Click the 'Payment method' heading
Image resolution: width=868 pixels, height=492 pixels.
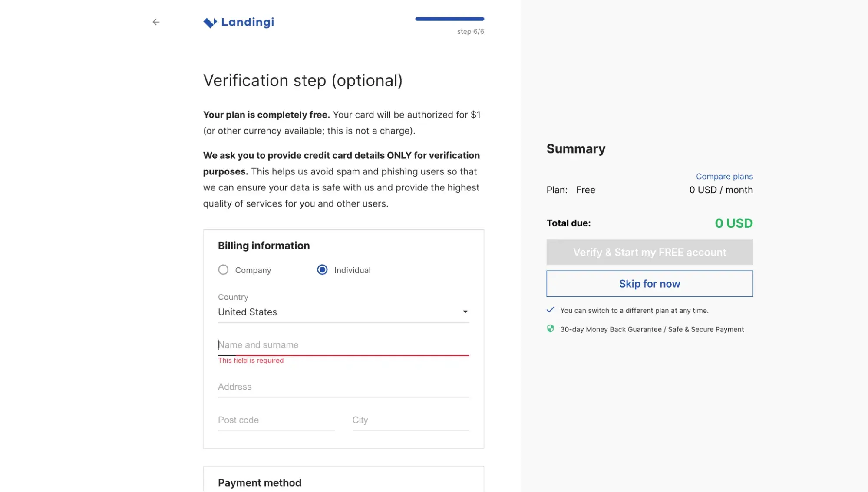coord(259,483)
